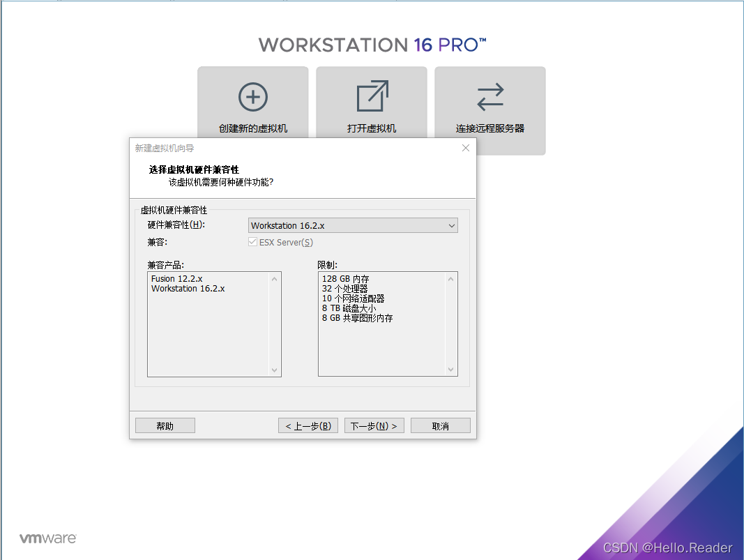Go back with the 上一步 button
The image size is (744, 560).
tap(308, 425)
